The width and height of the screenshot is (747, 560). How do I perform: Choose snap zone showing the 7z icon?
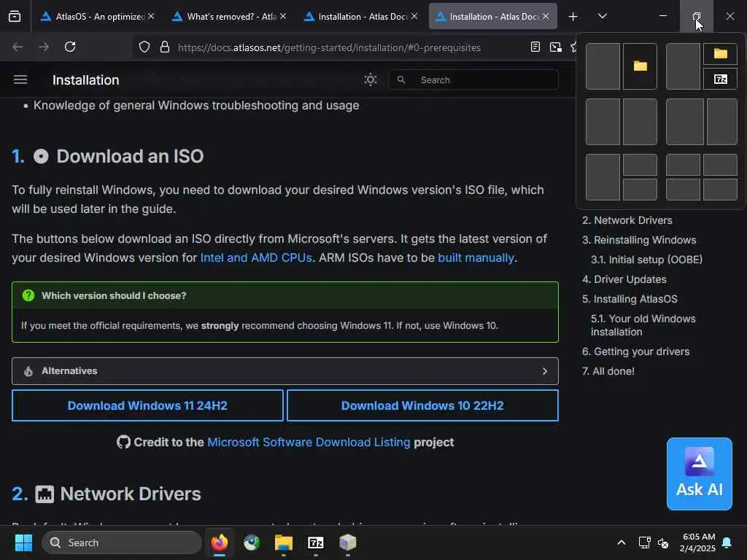tap(720, 79)
